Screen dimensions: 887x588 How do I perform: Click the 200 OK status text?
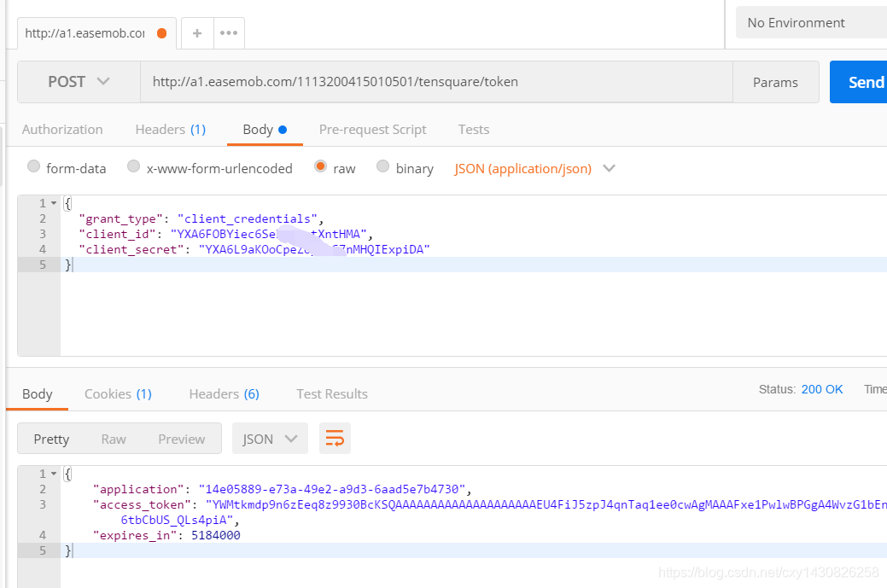pos(822,389)
